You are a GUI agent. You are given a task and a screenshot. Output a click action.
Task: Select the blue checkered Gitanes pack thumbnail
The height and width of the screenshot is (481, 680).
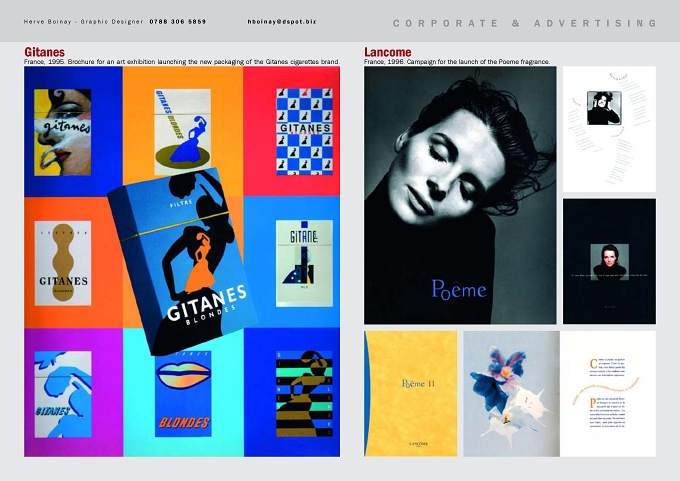304,131
